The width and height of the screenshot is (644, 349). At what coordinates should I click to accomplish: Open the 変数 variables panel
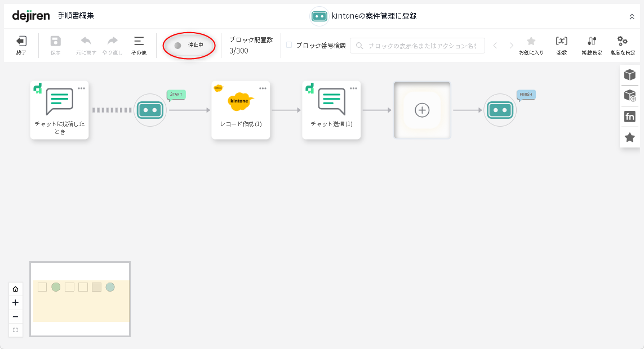[561, 44]
